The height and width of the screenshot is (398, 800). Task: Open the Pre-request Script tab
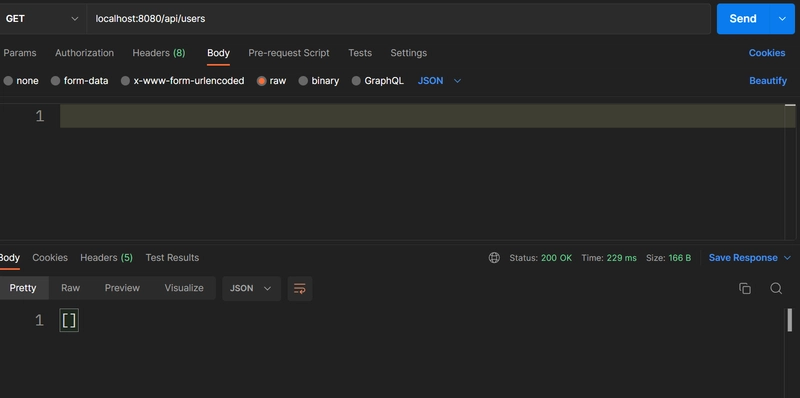point(289,53)
